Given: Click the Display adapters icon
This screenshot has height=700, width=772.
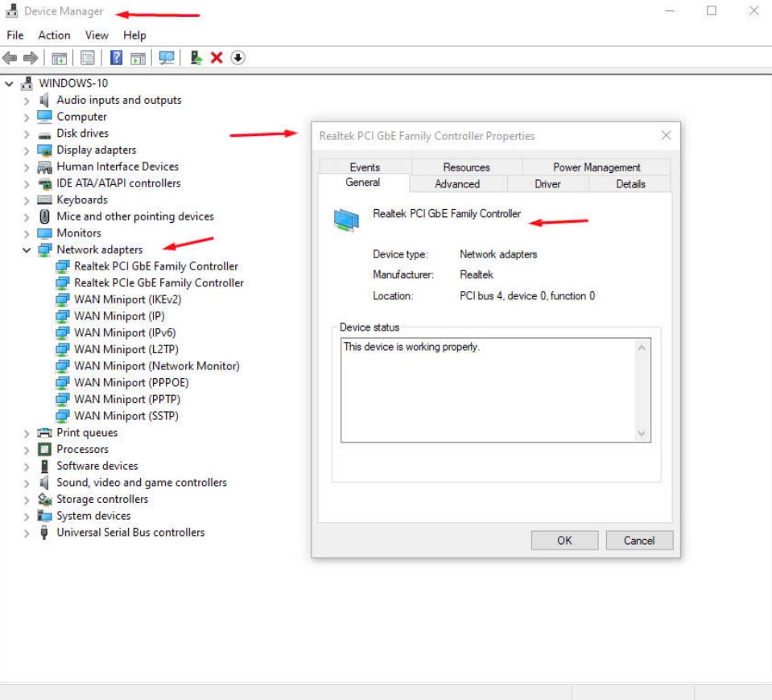Looking at the screenshot, I should coord(44,150).
